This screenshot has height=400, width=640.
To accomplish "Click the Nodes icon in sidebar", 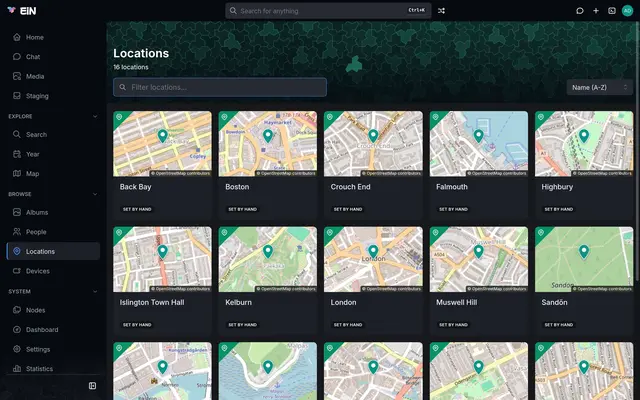I will [17, 310].
